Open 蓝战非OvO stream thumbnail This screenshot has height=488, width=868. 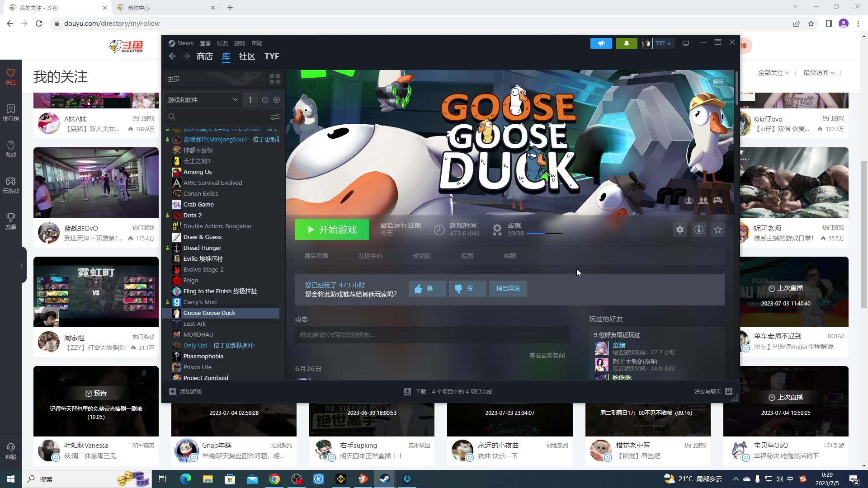tap(96, 183)
